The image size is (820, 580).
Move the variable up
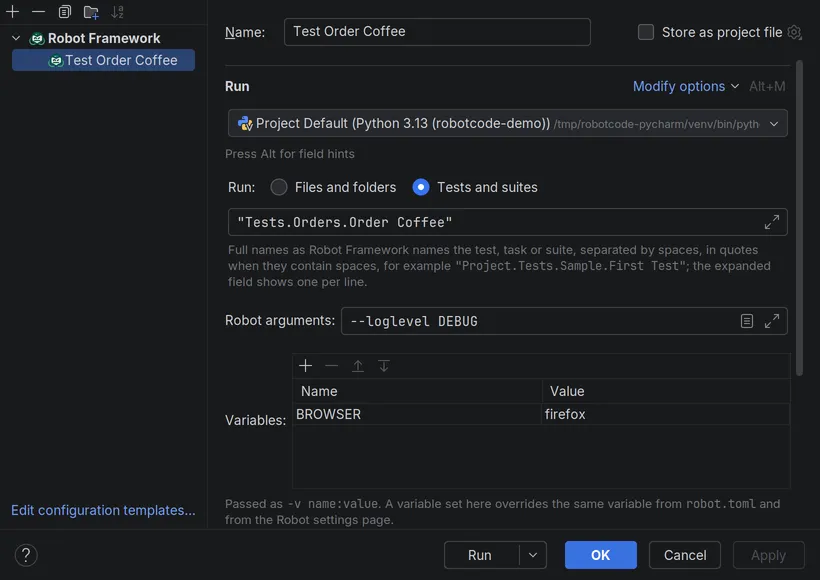(x=358, y=366)
